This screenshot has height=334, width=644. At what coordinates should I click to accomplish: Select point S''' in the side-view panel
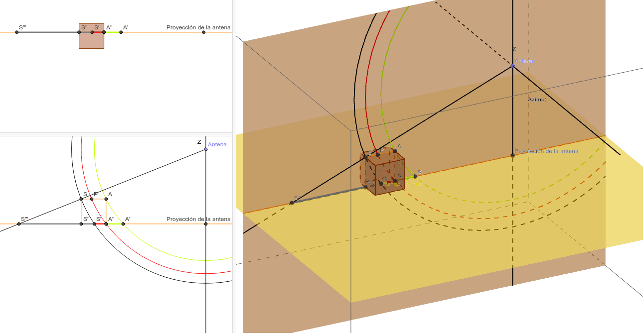click(19, 224)
